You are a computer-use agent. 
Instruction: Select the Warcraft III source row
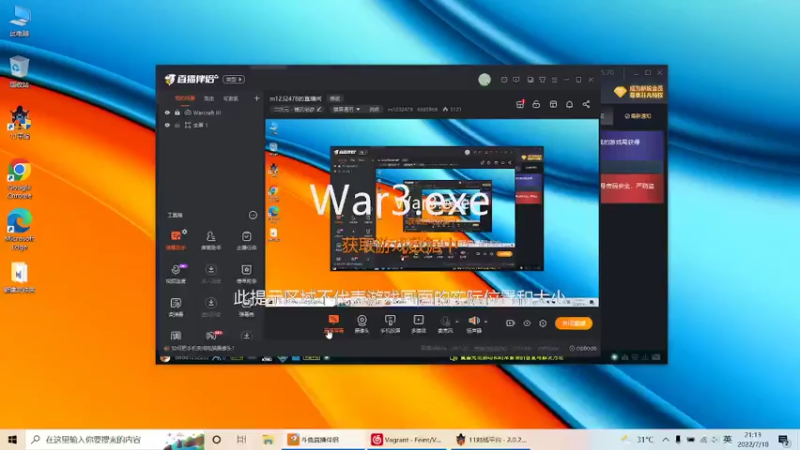212,112
